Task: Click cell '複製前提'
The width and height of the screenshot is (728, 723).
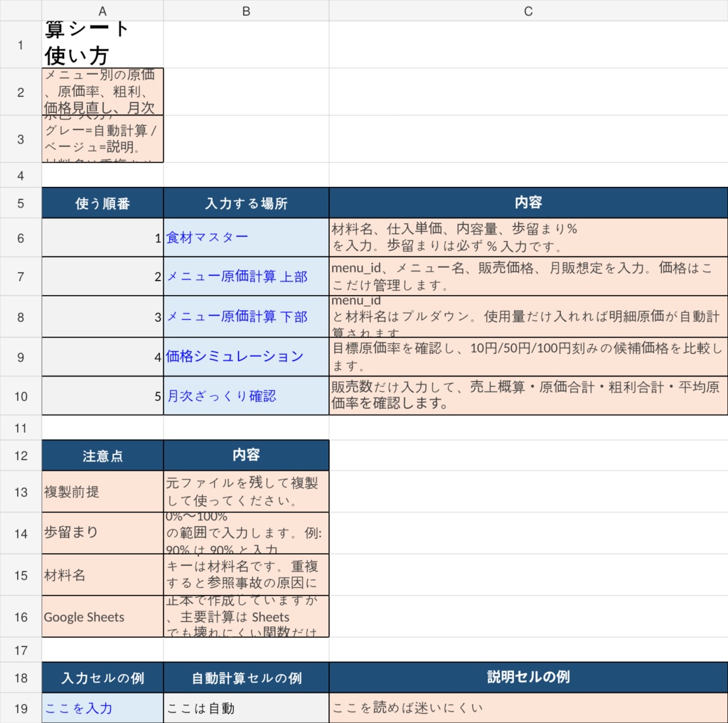Action: [x=102, y=491]
